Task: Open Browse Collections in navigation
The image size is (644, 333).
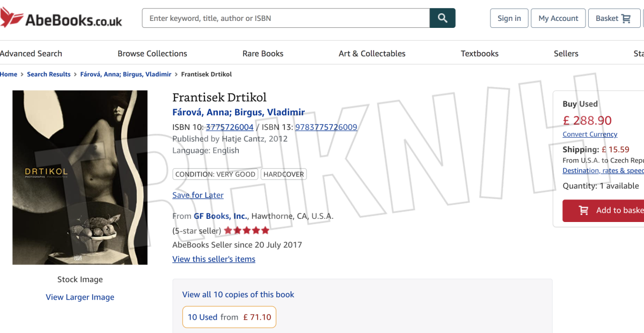Action: pos(152,54)
